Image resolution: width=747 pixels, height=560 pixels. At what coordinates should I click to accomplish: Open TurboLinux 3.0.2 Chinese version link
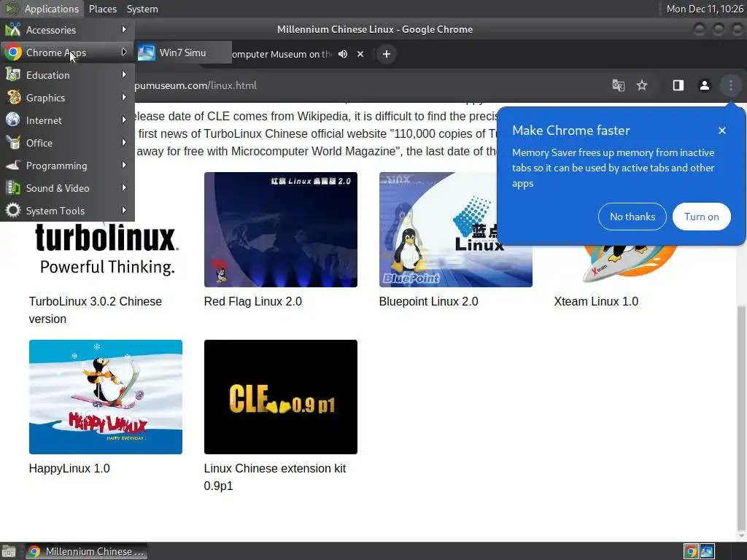[96, 310]
